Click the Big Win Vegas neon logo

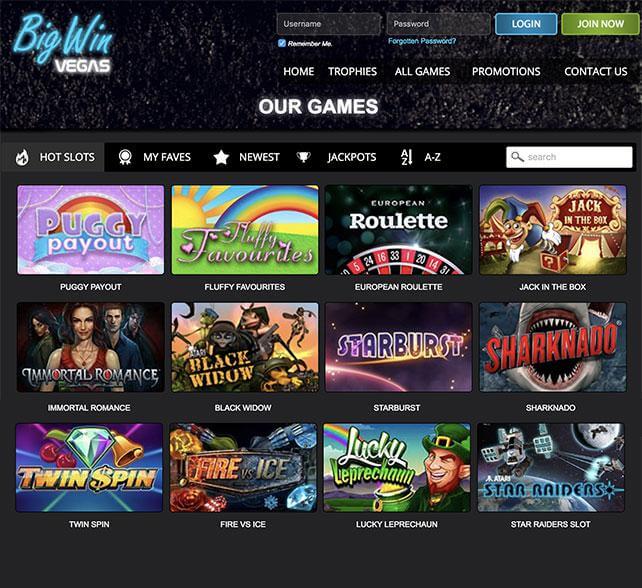pyautogui.click(x=63, y=44)
